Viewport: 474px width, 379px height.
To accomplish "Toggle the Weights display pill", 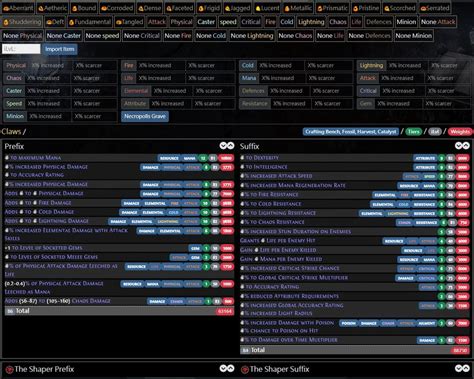I will 460,132.
